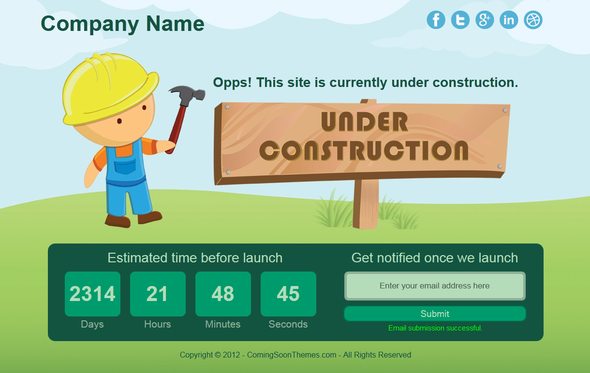This screenshot has height=373, width=590.
Task: Click the 'Opps! This site' headline
Action: [x=365, y=82]
